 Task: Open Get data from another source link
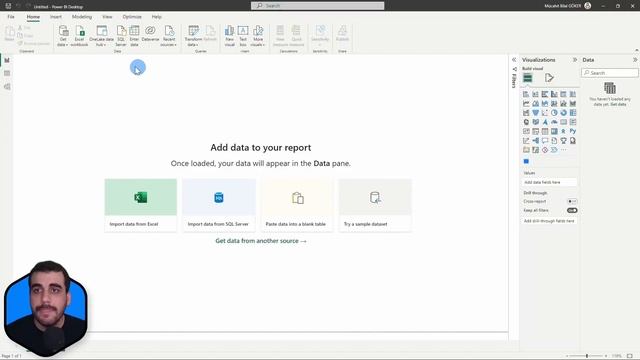[261, 241]
